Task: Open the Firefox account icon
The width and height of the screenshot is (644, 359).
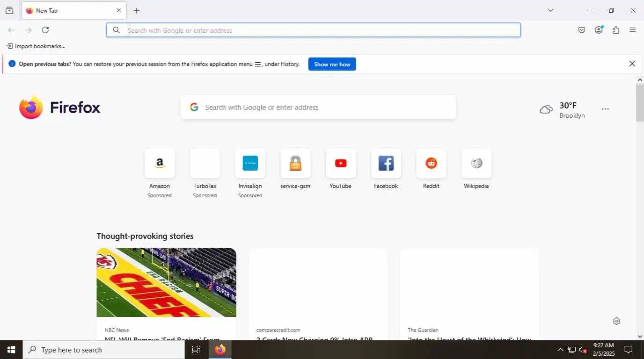Action: (599, 30)
